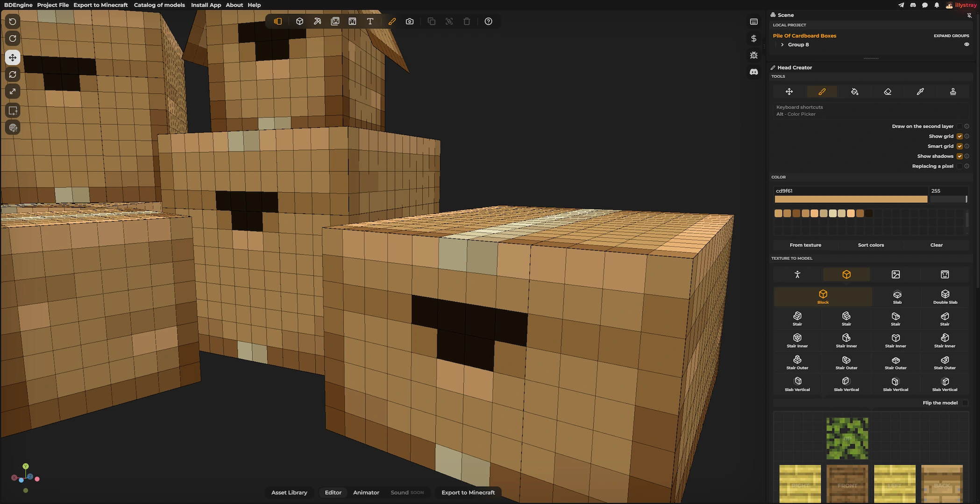Switch to the Animator tab
980x504 pixels.
point(366,492)
